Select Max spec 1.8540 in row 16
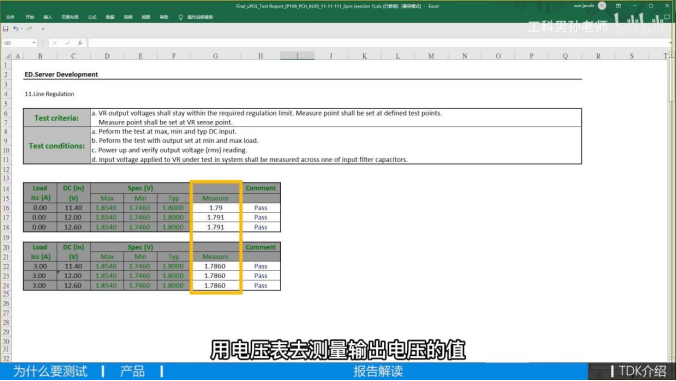Screen dimensions: 676x381 pyautogui.click(x=106, y=208)
